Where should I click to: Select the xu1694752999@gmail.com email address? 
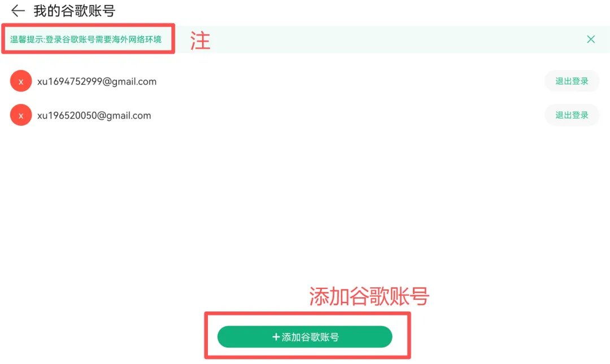click(x=97, y=81)
